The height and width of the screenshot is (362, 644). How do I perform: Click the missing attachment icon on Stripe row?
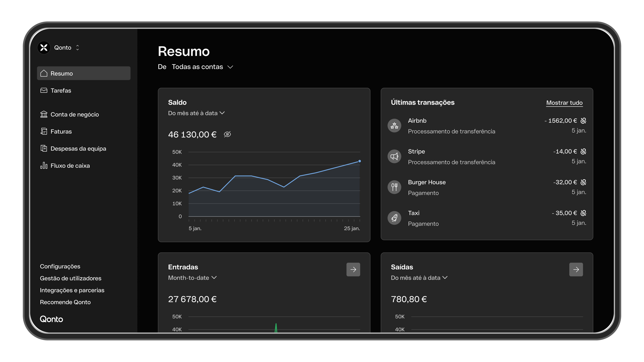pyautogui.click(x=583, y=151)
